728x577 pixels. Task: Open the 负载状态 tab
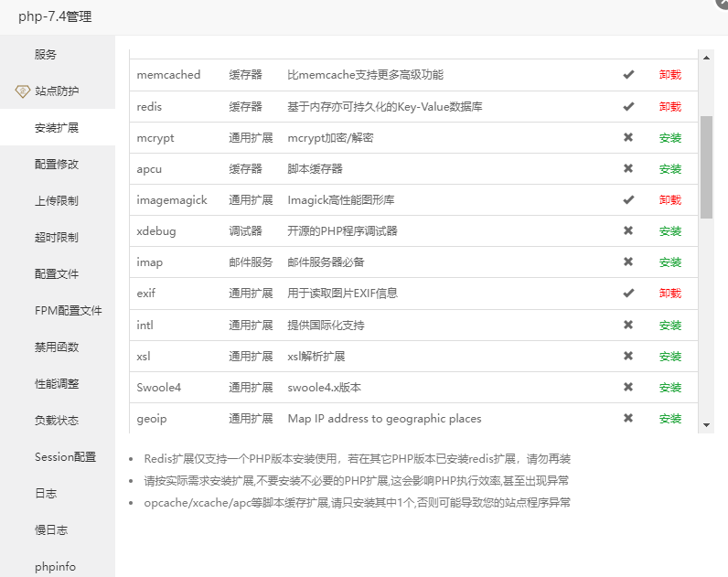pos(58,420)
